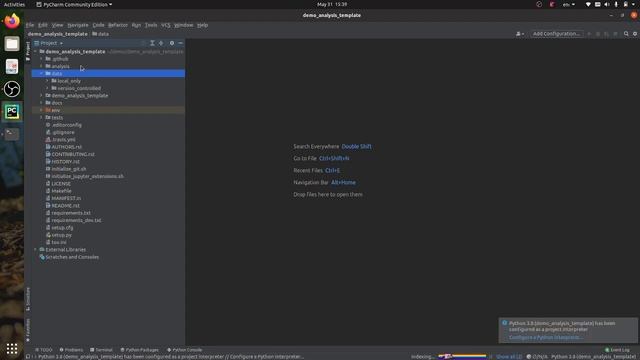The width and height of the screenshot is (640, 360).
Task: Open the Files app in the dock
Action: coord(12,44)
